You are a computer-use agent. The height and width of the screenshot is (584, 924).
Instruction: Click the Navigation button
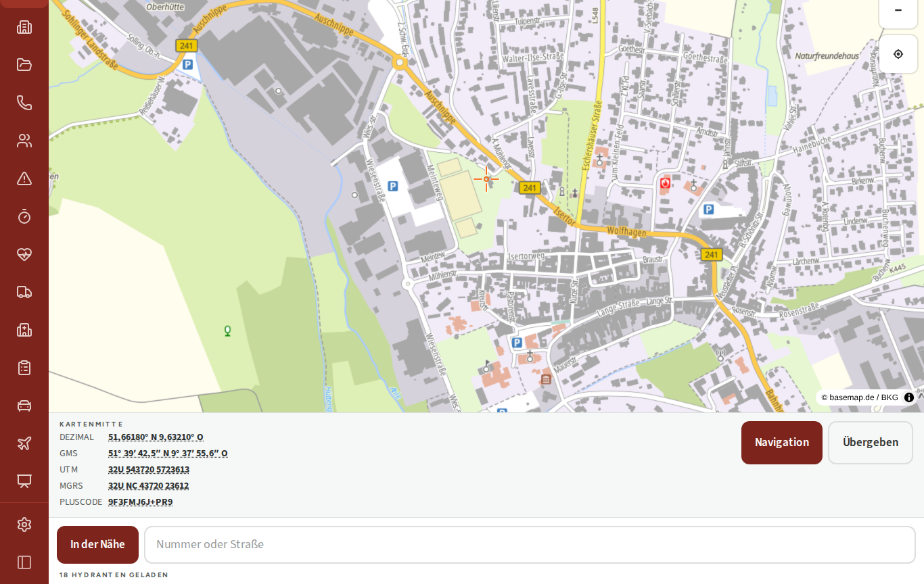(x=782, y=443)
